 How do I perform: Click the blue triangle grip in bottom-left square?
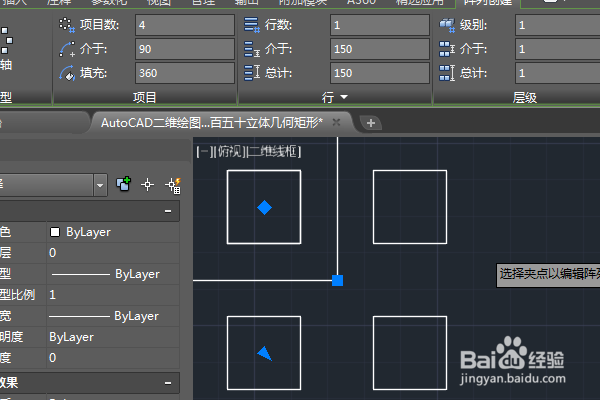(x=265, y=354)
